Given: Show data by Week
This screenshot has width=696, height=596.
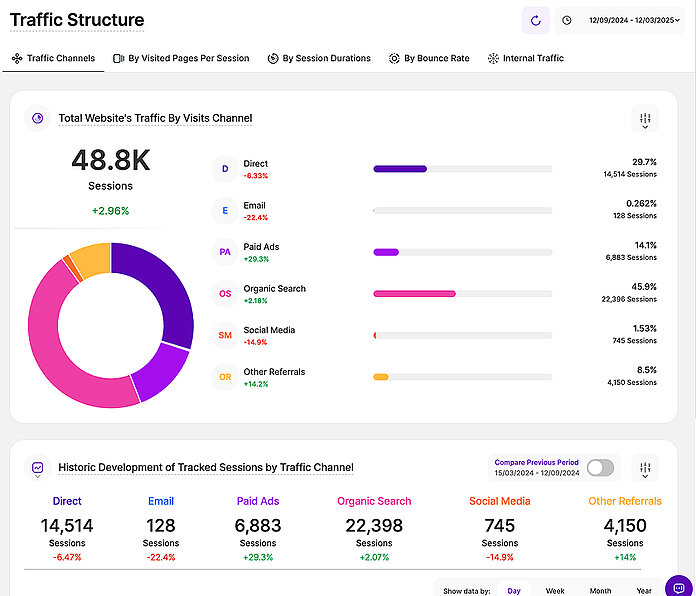Looking at the screenshot, I should coord(555,591).
